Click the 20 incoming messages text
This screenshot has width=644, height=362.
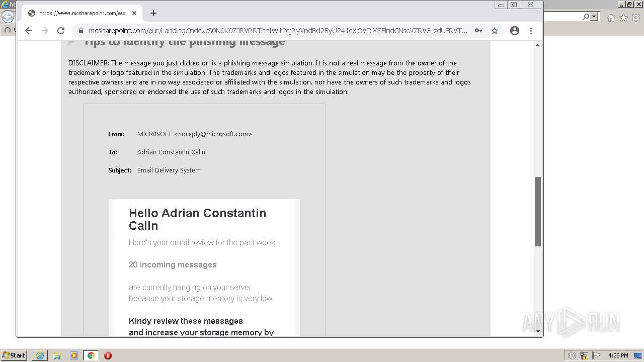point(173,265)
